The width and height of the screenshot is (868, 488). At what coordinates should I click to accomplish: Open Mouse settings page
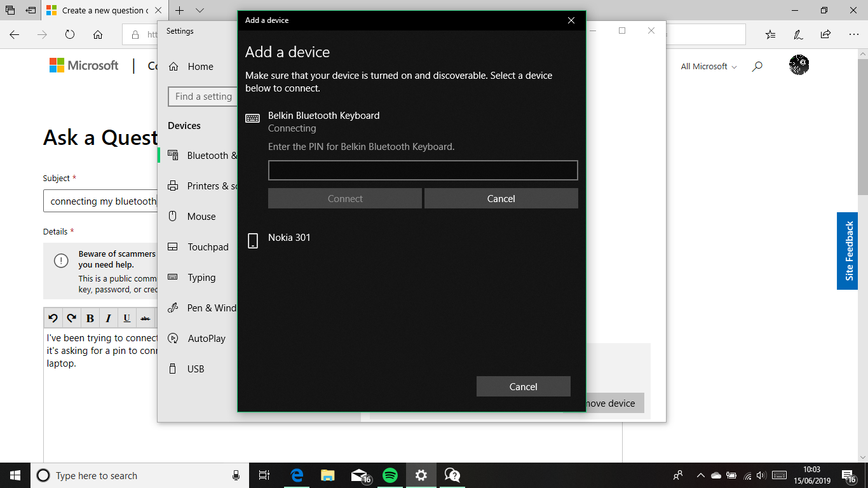(x=192, y=217)
